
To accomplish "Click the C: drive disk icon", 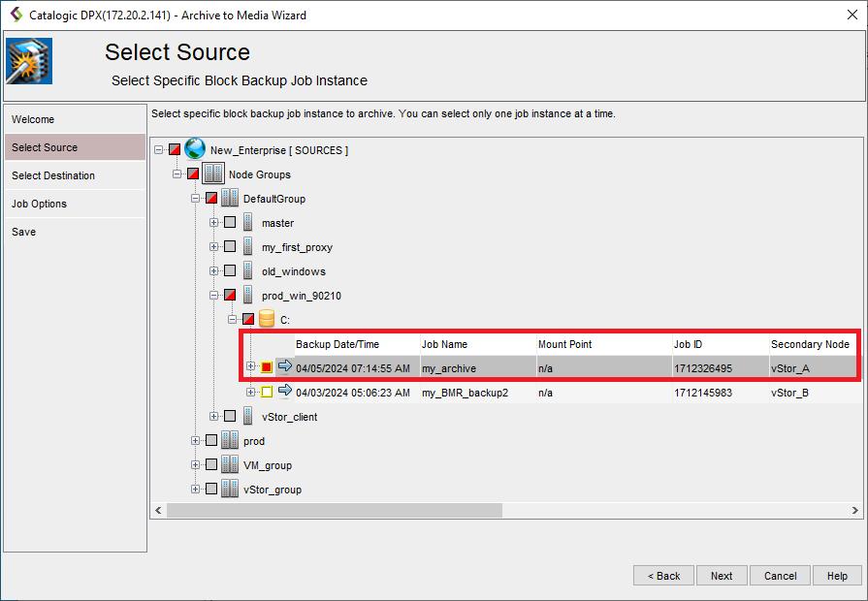I will [x=267, y=319].
